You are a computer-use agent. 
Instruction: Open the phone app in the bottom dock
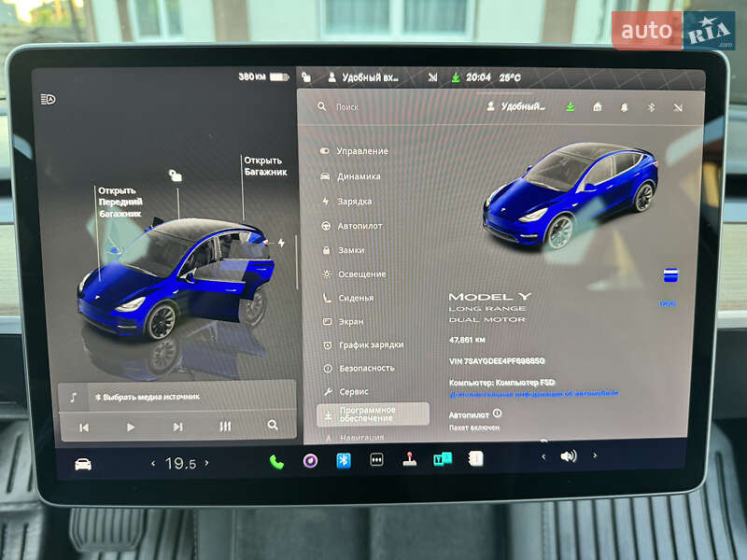point(275,460)
